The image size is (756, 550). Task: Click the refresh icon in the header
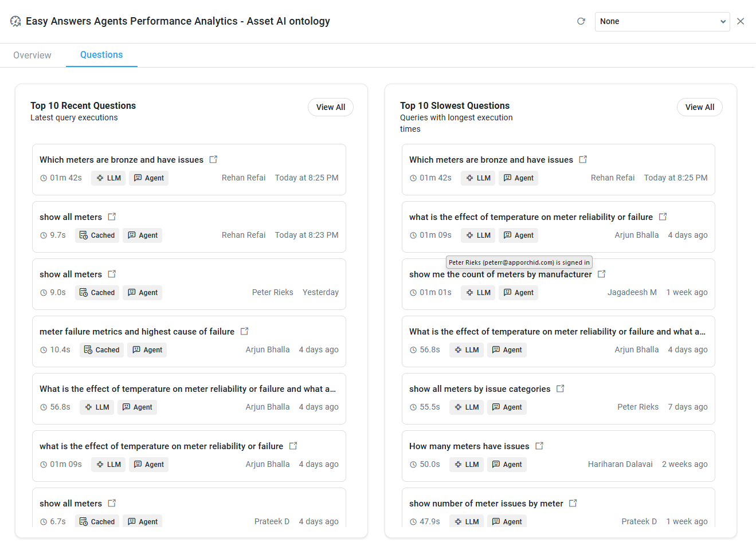pos(581,21)
